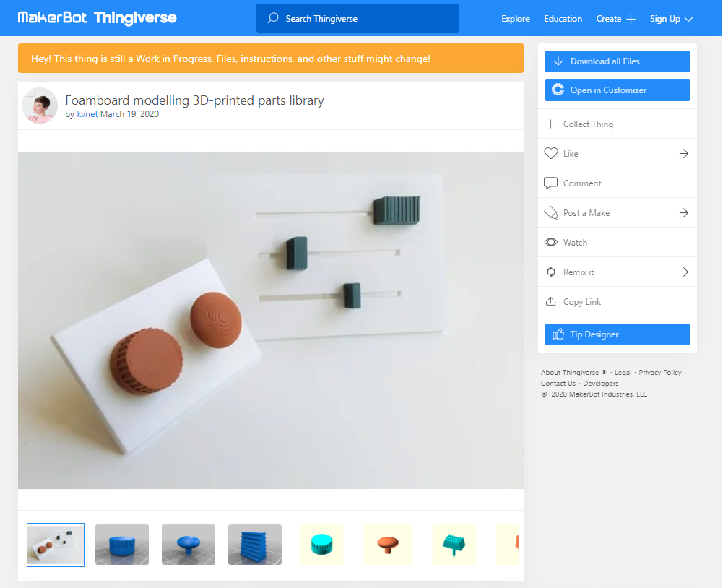This screenshot has height=588, width=723.
Task: Toggle the Watch eye icon
Action: pyautogui.click(x=551, y=242)
